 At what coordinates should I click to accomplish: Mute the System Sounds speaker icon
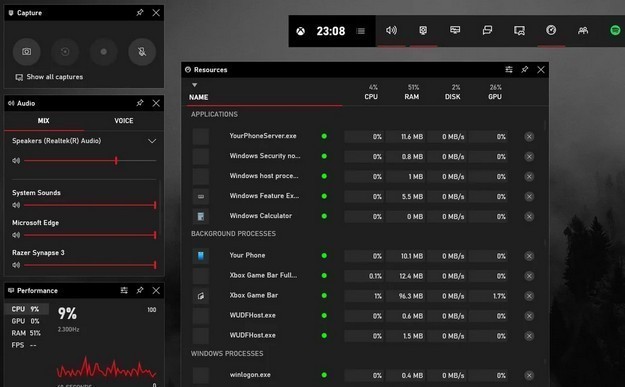click(x=16, y=205)
